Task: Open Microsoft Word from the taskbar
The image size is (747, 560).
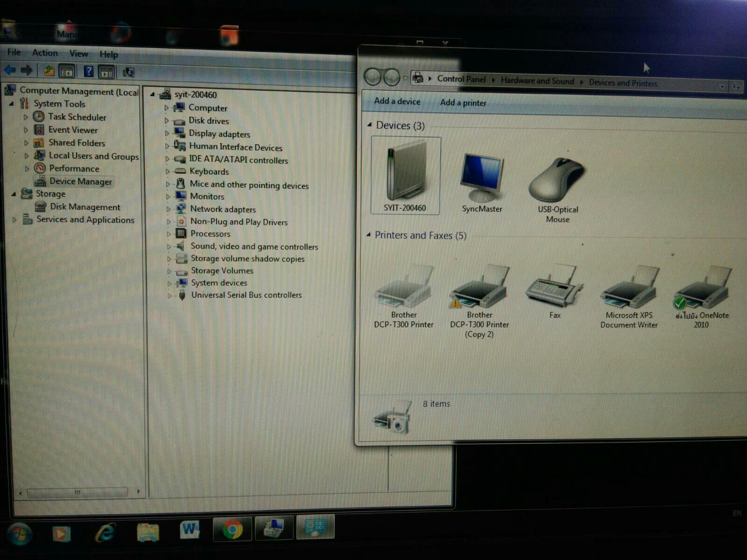Action: pos(190,530)
